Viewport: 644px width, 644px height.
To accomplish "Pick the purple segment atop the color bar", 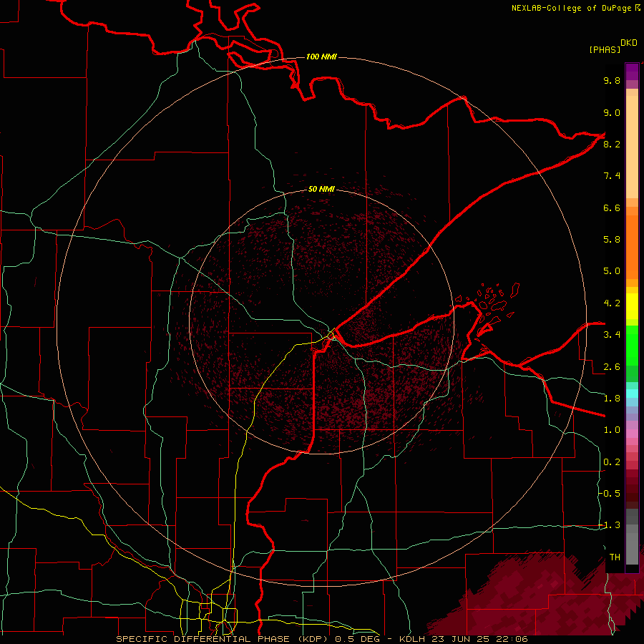I will [632, 72].
